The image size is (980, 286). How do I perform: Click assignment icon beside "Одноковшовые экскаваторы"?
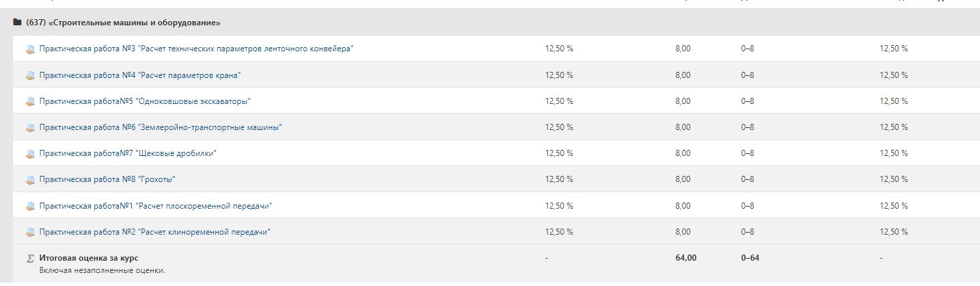[30, 101]
